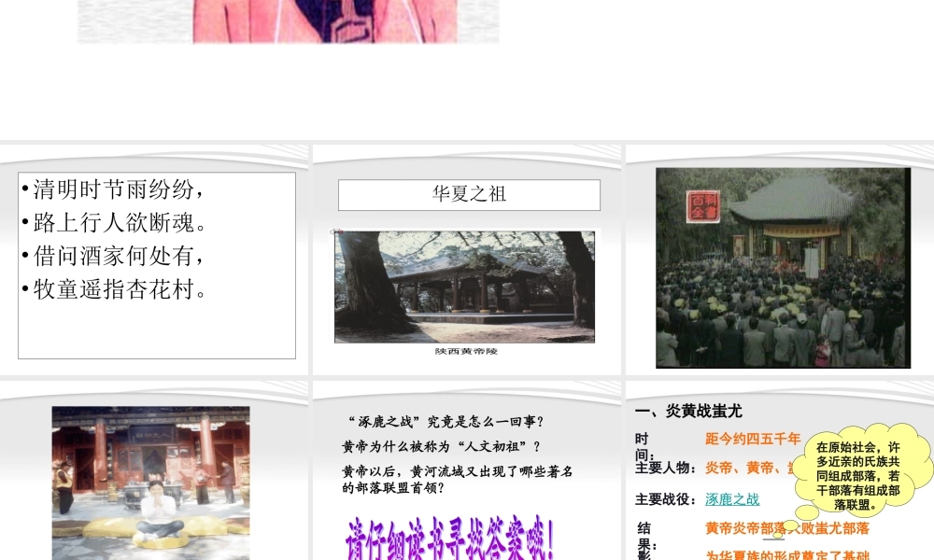Click the caption 陕西黄帝陵
Viewport: 934px width, 560px height.
[x=466, y=351]
